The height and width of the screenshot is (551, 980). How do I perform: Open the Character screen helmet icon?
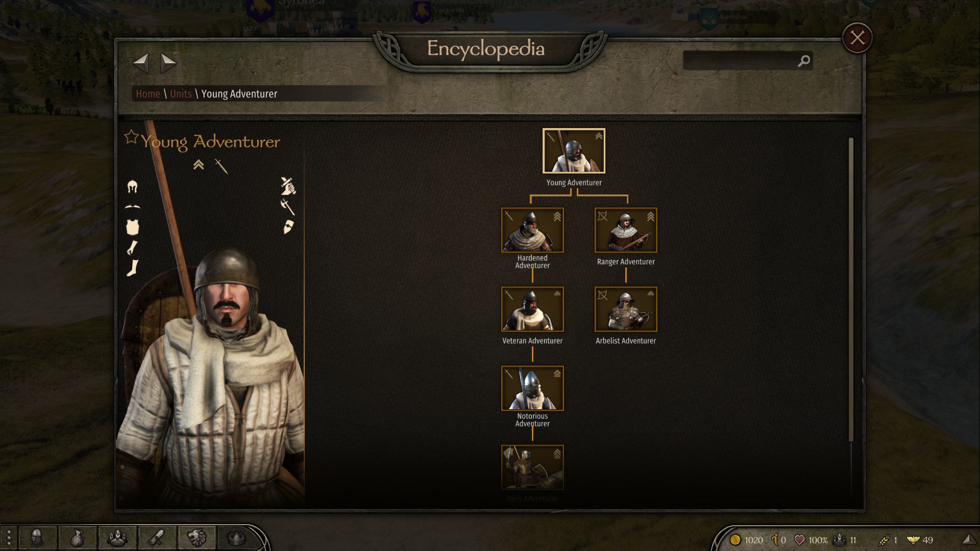[37, 538]
